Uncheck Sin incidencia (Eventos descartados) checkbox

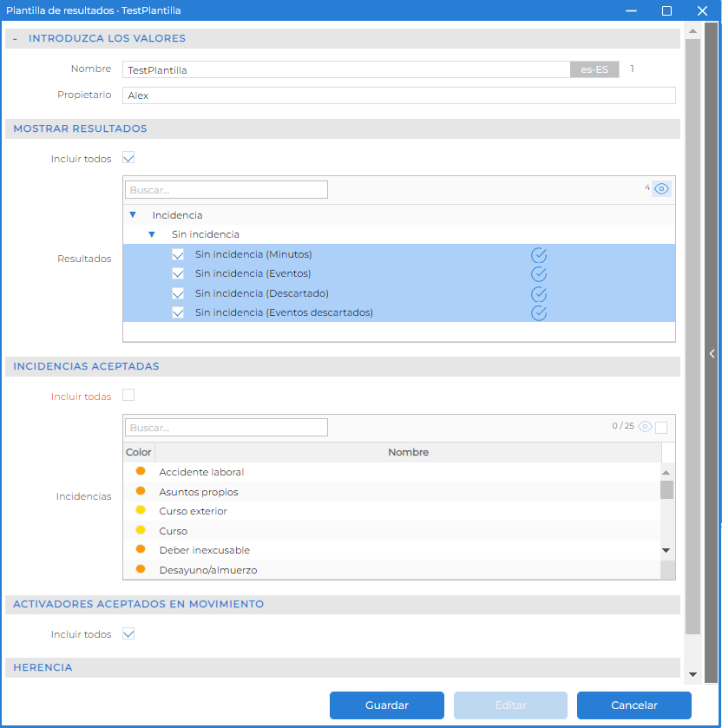[x=178, y=312]
